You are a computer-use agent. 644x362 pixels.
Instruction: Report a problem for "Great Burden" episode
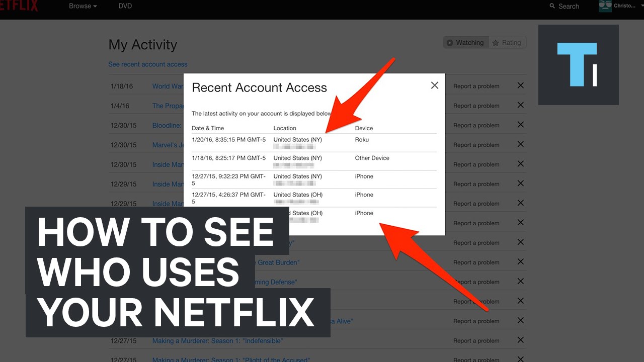click(476, 262)
